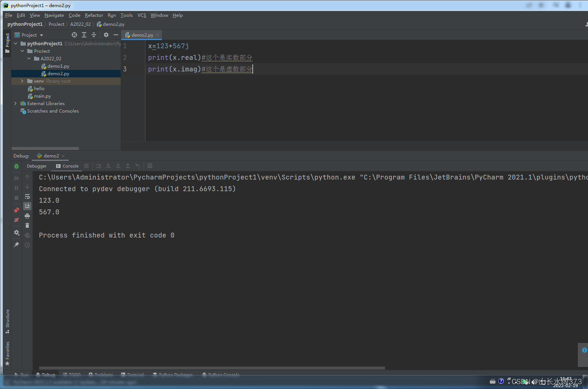Click the Clear All trash icon
588x389 pixels.
point(27,225)
